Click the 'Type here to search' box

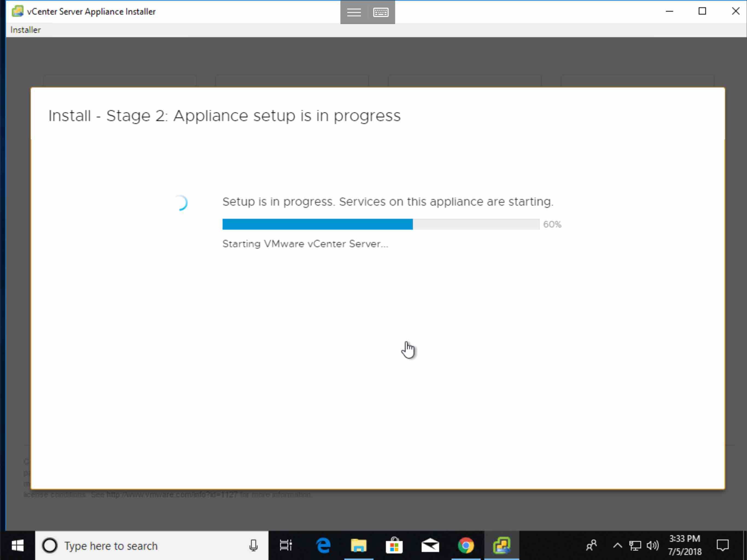[x=152, y=546]
